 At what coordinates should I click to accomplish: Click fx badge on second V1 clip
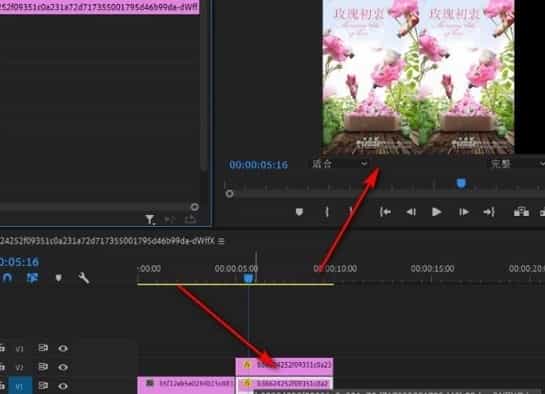247,383
